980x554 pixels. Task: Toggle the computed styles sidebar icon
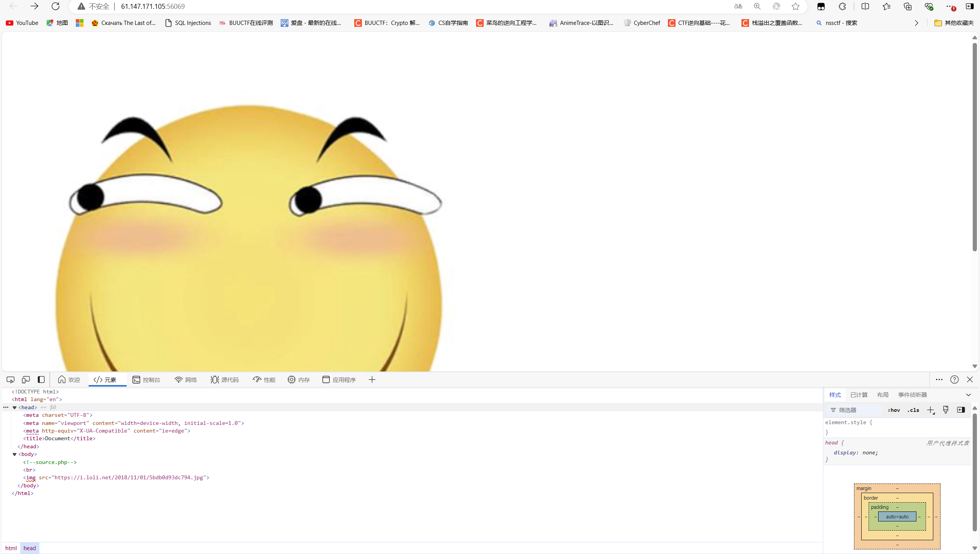click(961, 410)
